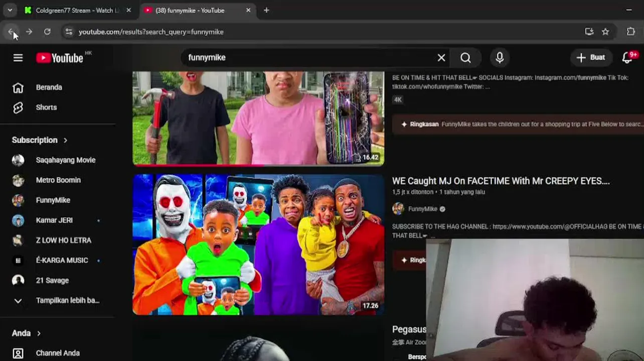Go to the YouTube home logo
The image size is (644, 361).
[x=60, y=58]
